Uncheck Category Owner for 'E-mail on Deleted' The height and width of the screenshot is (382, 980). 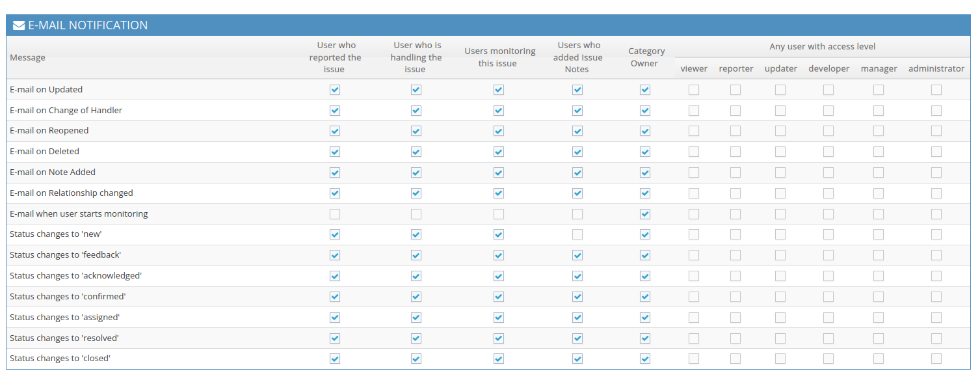pyautogui.click(x=644, y=152)
